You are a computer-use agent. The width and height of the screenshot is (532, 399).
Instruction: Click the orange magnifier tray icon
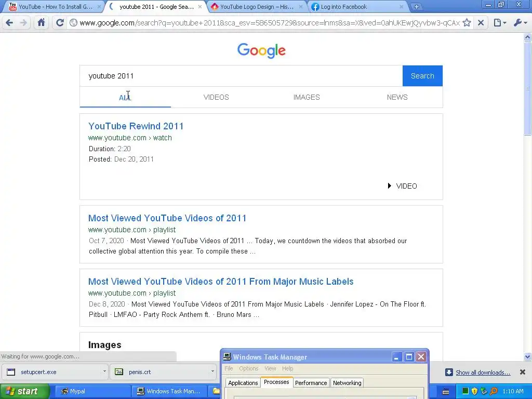[x=494, y=391]
